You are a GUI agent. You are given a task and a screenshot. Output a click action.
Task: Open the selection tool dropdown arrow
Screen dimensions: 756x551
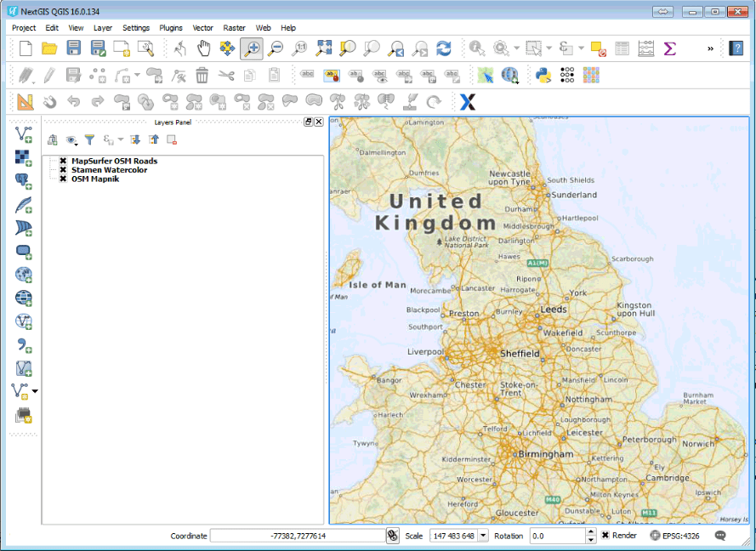click(x=547, y=48)
